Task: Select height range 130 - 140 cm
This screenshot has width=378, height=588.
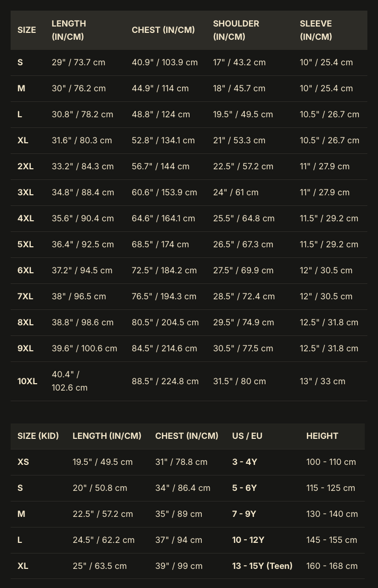Action: coord(332,514)
